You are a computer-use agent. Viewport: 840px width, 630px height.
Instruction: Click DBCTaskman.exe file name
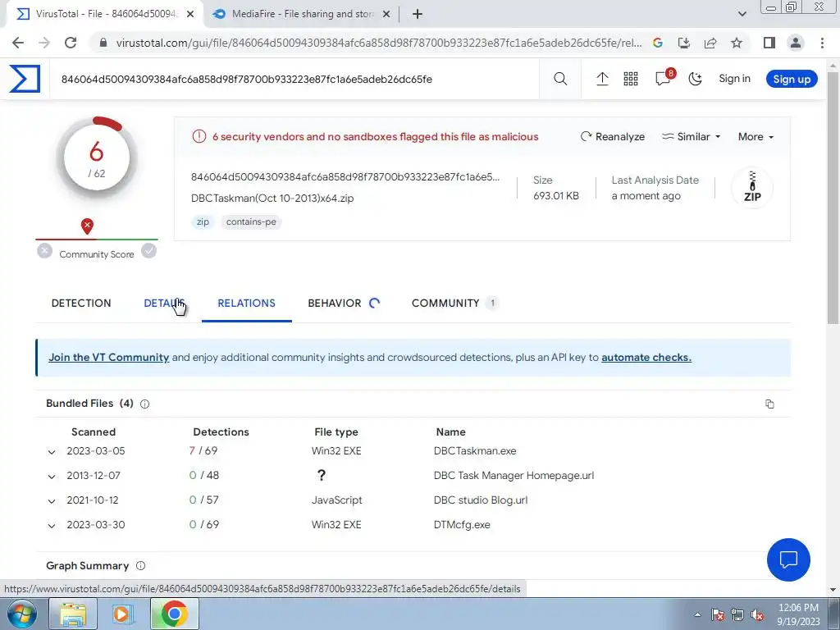(475, 451)
